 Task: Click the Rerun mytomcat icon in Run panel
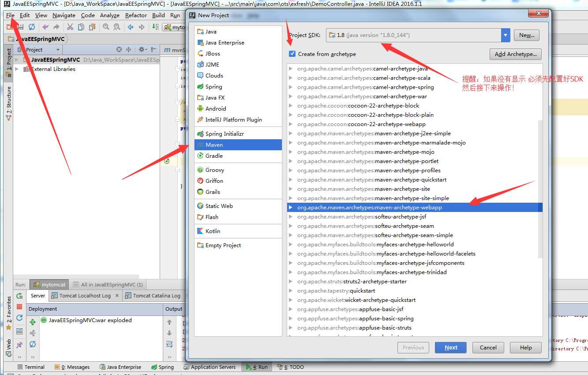point(19,296)
